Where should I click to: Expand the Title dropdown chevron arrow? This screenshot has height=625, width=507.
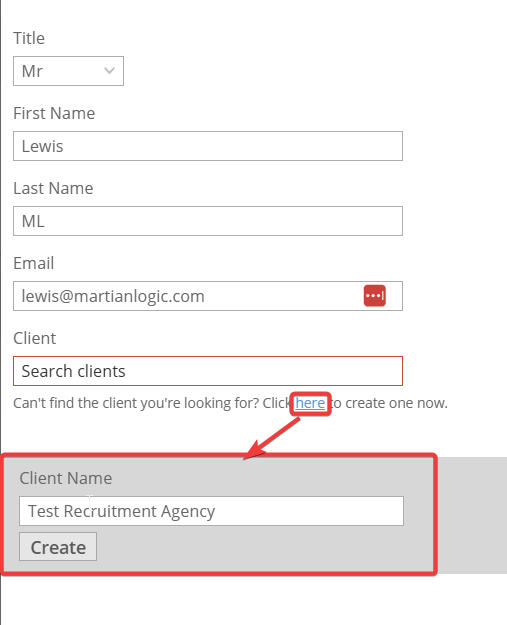[109, 71]
